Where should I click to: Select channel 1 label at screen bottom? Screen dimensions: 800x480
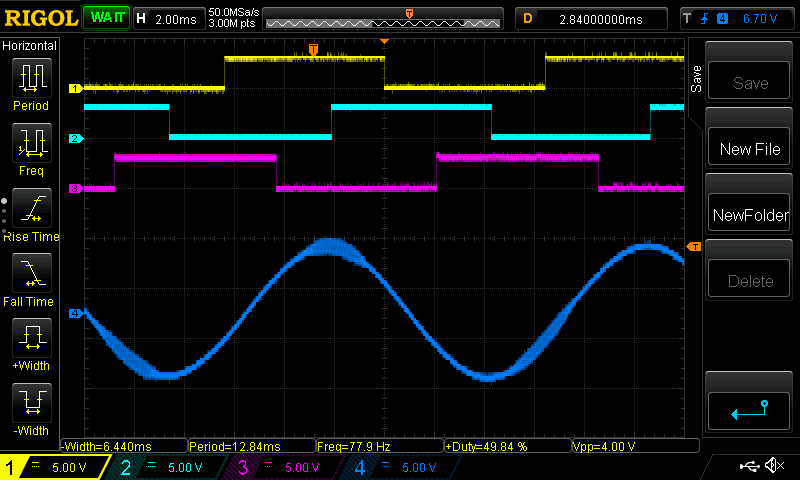pos(10,467)
